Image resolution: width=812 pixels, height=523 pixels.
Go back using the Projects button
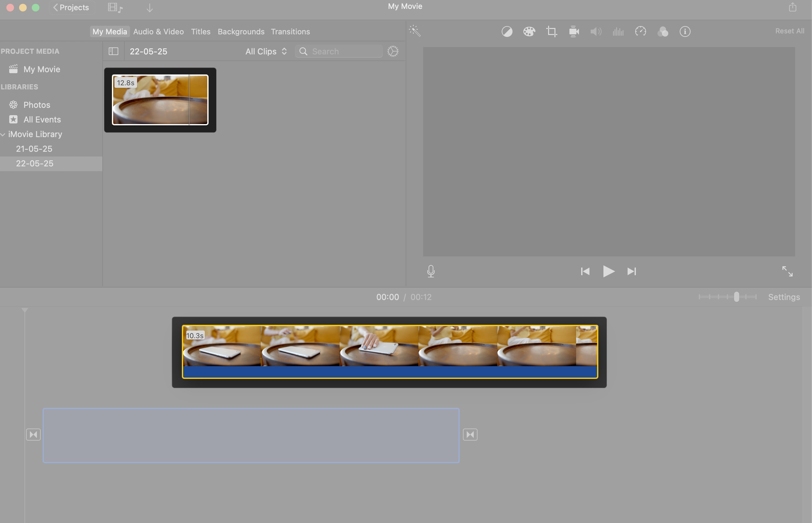click(x=71, y=7)
